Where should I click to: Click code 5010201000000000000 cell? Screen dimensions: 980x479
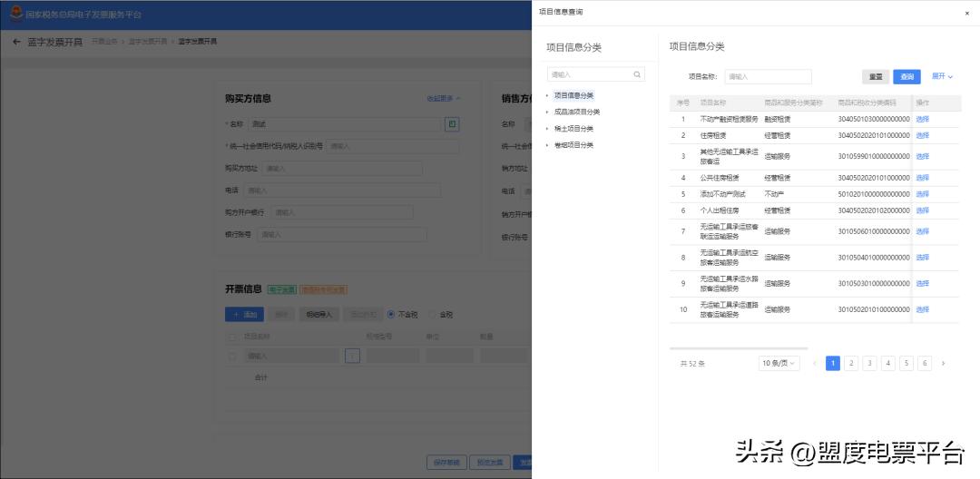(x=874, y=194)
